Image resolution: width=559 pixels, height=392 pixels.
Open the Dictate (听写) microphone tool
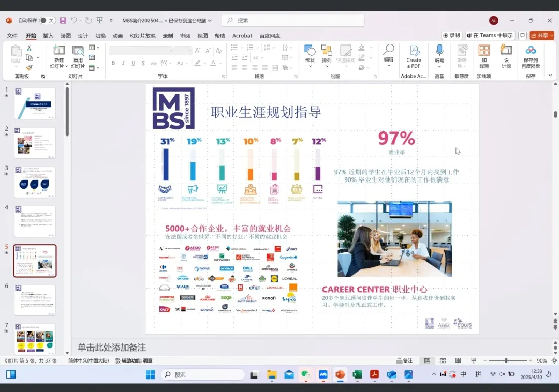(439, 56)
